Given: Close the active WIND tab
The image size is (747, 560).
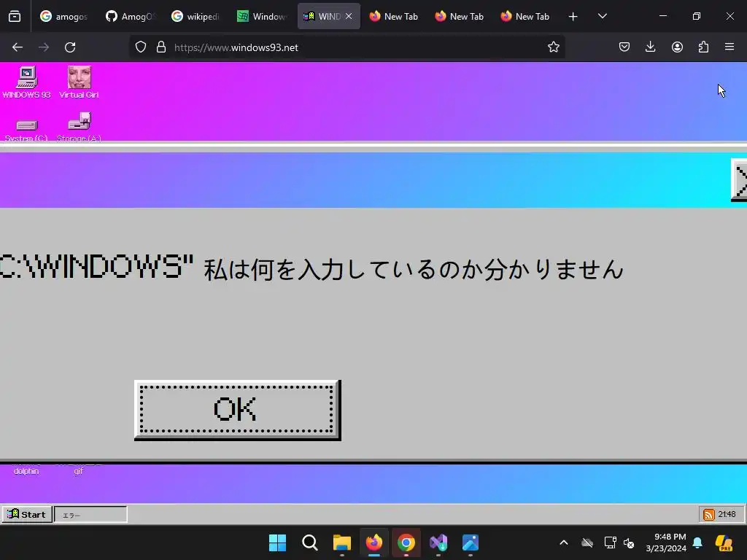Looking at the screenshot, I should 349,16.
